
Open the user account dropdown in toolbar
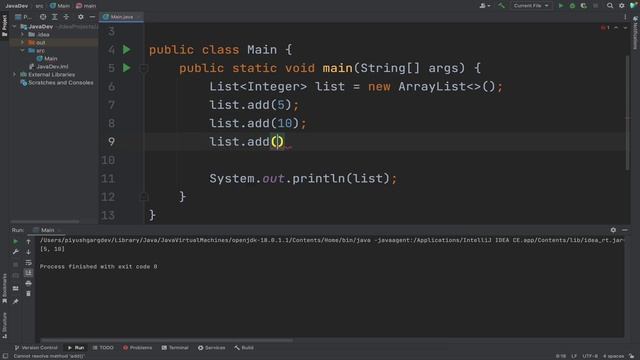(x=485, y=6)
